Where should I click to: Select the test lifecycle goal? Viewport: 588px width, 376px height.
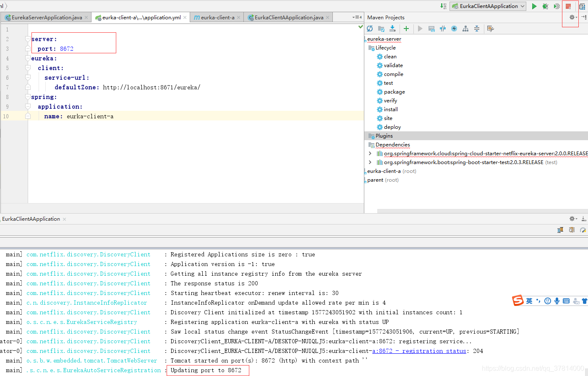coord(388,83)
